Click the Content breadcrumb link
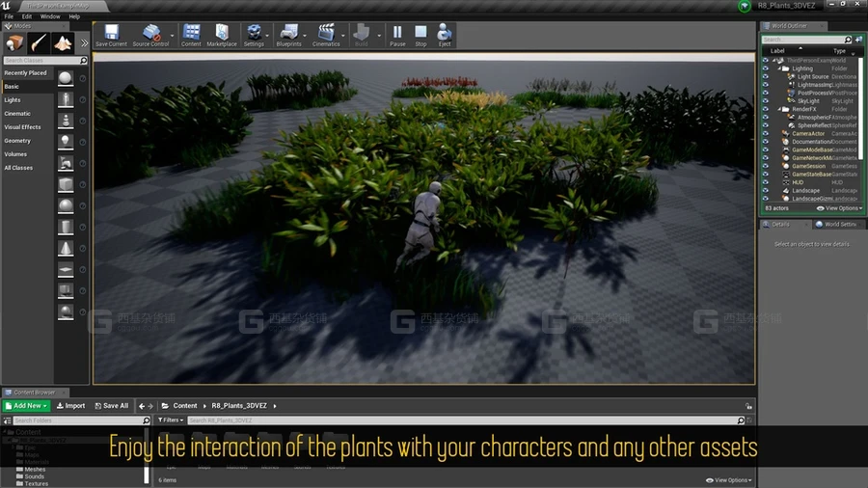Image resolution: width=868 pixels, height=488 pixels. point(185,406)
